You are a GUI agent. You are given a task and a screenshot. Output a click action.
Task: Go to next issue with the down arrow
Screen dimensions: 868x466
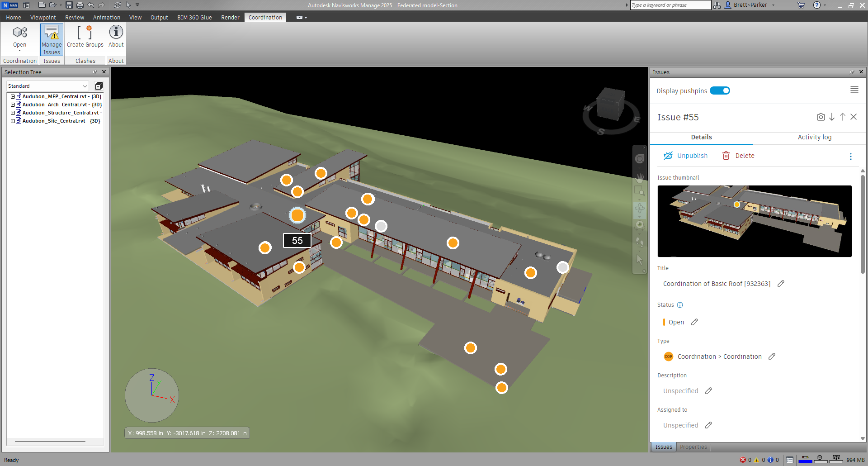click(832, 117)
